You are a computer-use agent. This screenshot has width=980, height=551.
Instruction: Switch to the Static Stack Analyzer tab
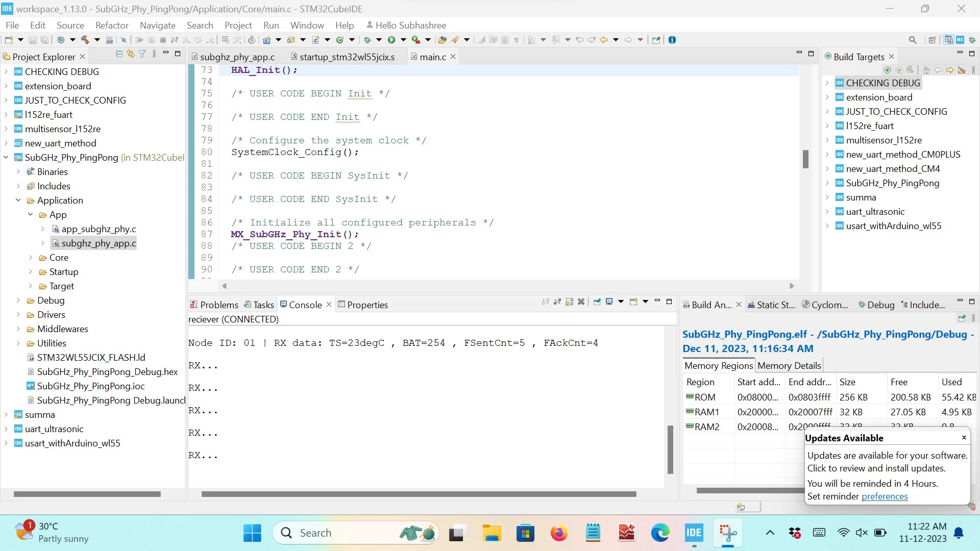(771, 305)
